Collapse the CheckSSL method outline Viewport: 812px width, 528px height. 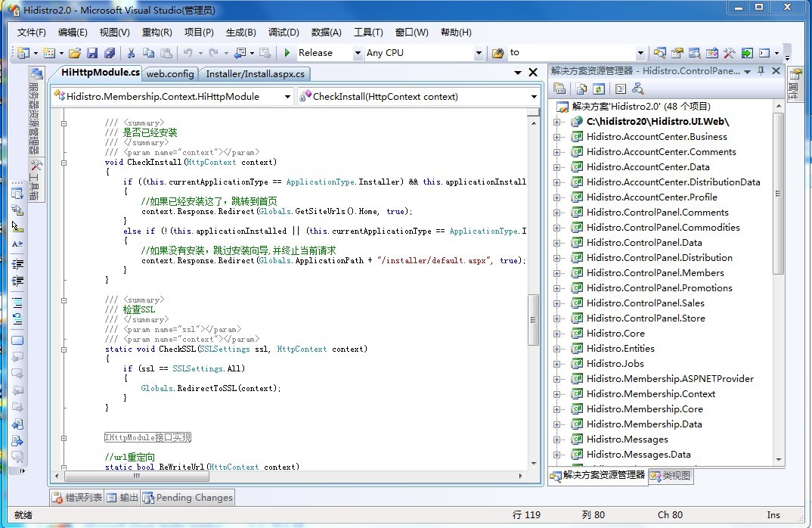point(64,349)
